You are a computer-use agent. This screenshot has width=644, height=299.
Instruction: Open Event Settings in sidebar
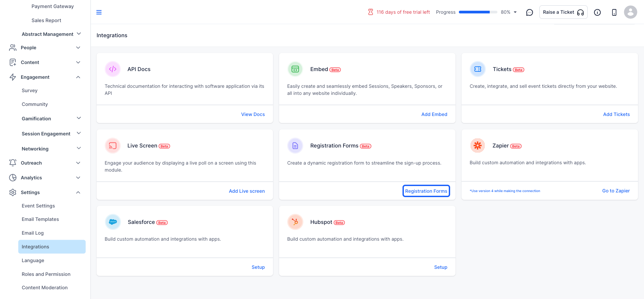point(38,206)
